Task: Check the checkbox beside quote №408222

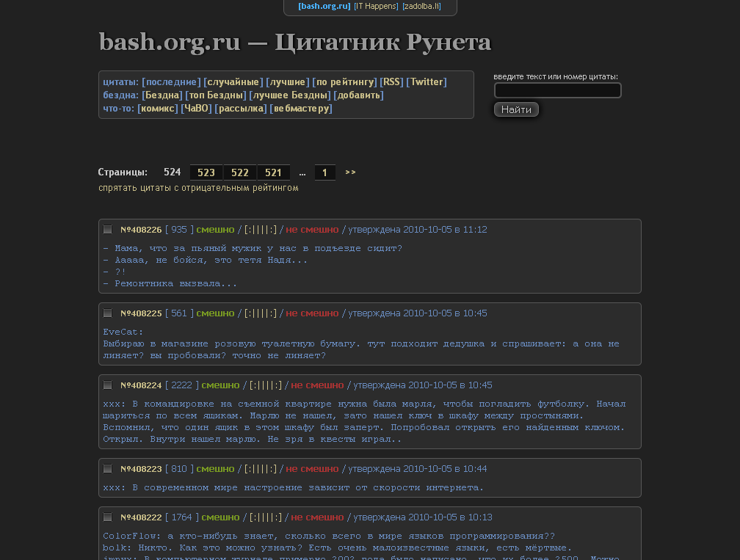Action: point(108,517)
